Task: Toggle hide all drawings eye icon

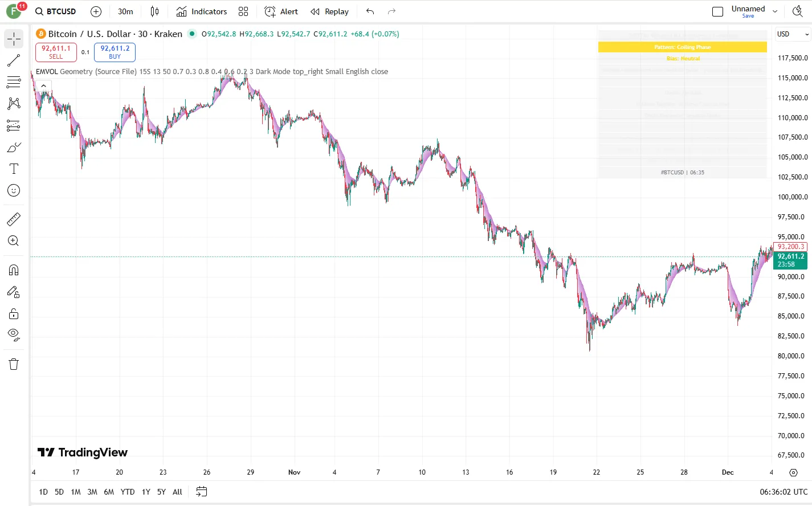Action: pos(14,334)
